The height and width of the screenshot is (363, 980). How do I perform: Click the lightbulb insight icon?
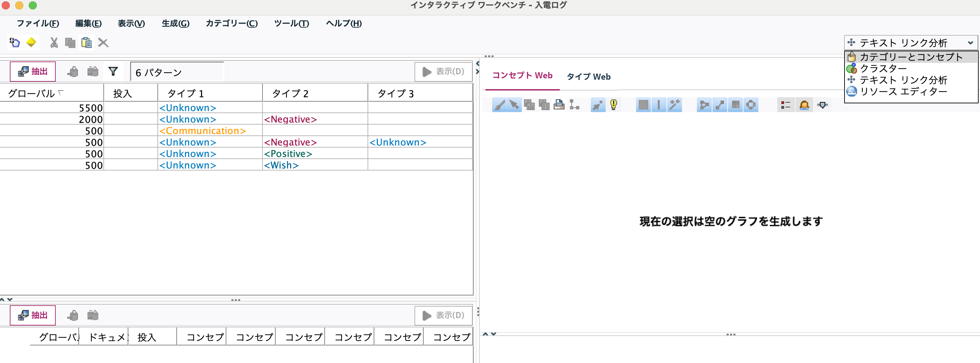click(x=614, y=105)
